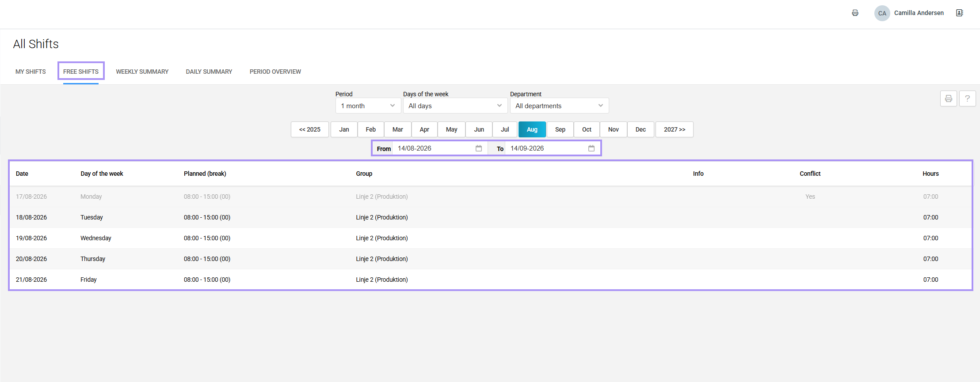
Task: Select the Nov month button
Action: (614, 129)
